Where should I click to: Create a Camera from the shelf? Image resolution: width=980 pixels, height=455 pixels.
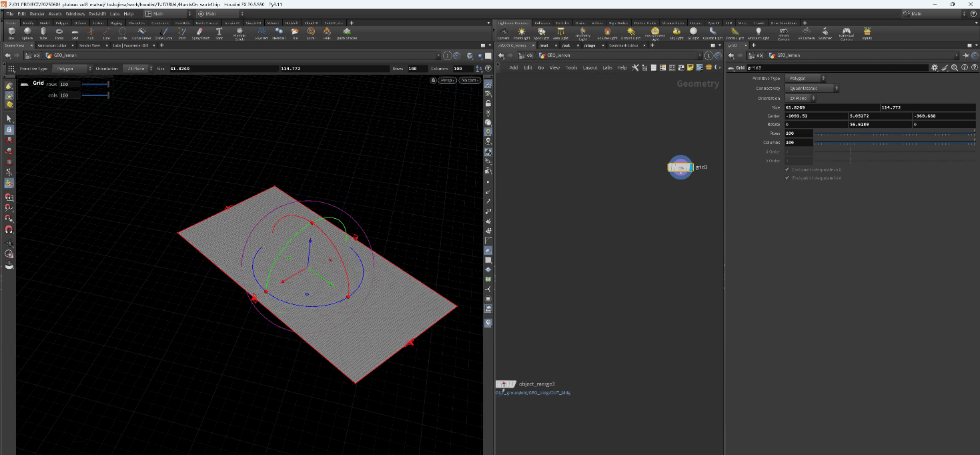coord(503,33)
